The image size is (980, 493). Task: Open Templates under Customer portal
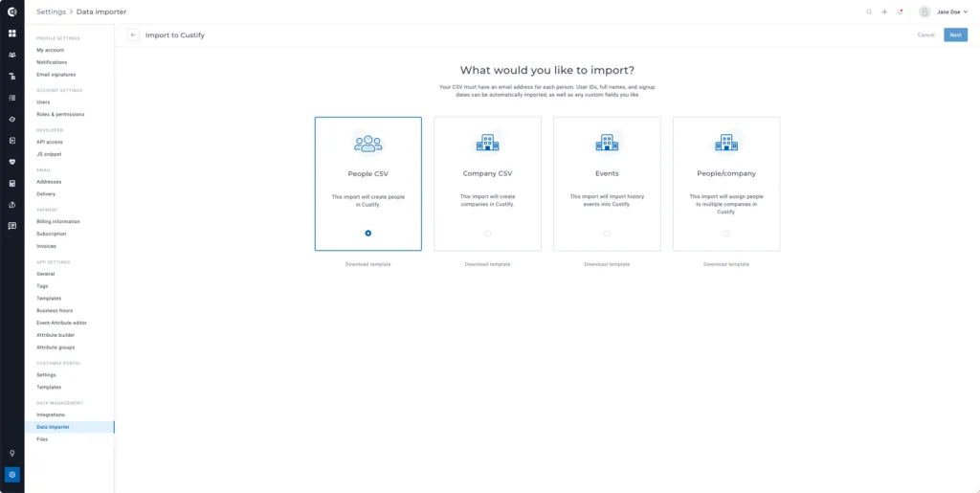click(x=49, y=387)
